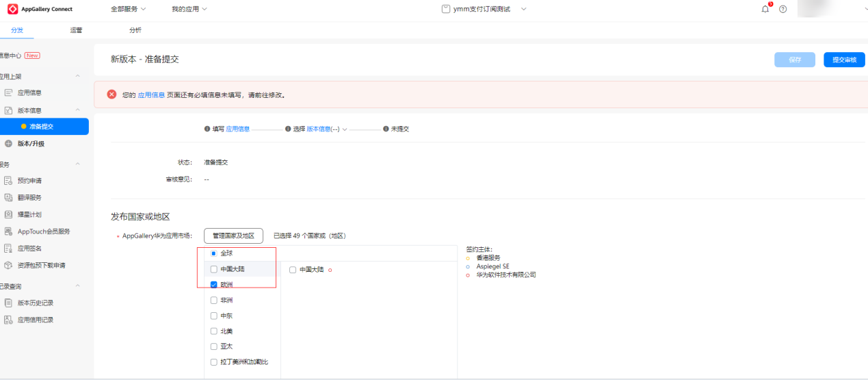Click the 保存 button
Image resolution: width=868 pixels, height=380 pixels.
pyautogui.click(x=795, y=60)
